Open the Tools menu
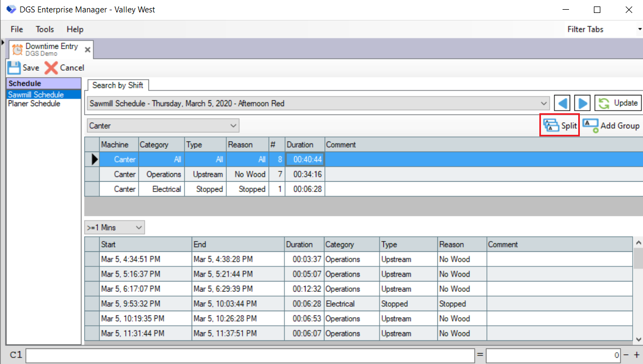643x364 pixels. (x=45, y=29)
